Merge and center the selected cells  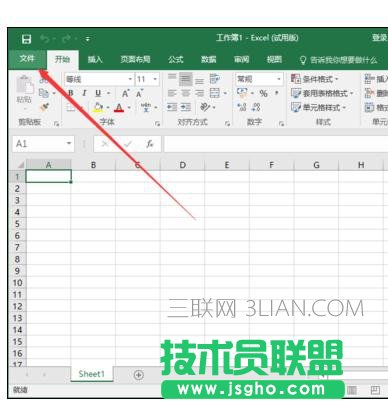pyautogui.click(x=215, y=93)
